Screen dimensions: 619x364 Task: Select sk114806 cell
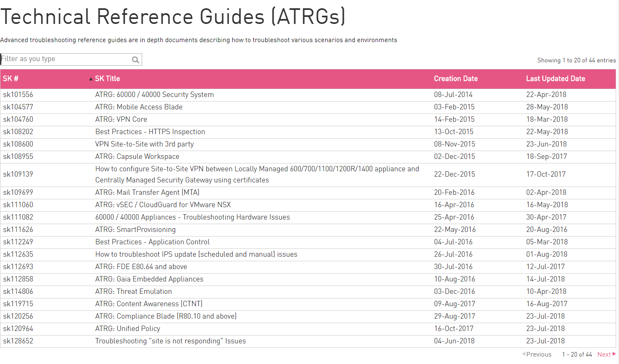tap(18, 291)
